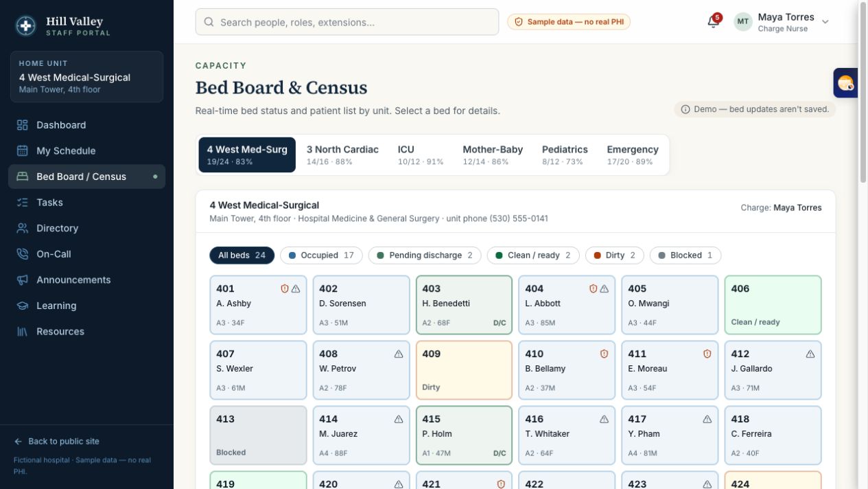Click the warning triangle on bed 417
Image resolution: width=868 pixels, height=489 pixels.
707,419
